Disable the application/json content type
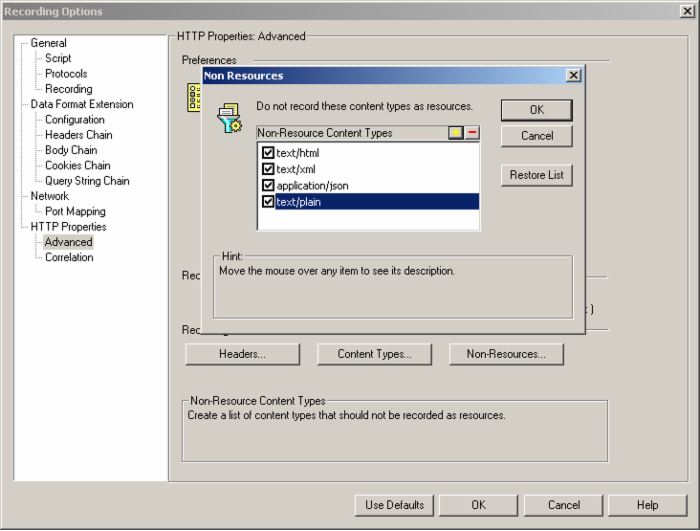Viewport: 700px width, 531px height. click(268, 186)
